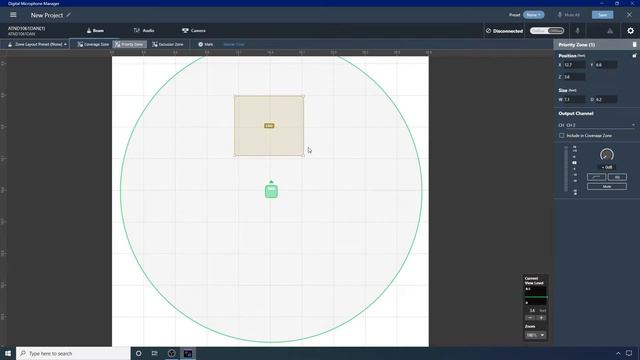The height and width of the screenshot is (360, 640).
Task: Delete Priority Zone with trash icon
Action: coord(634,44)
